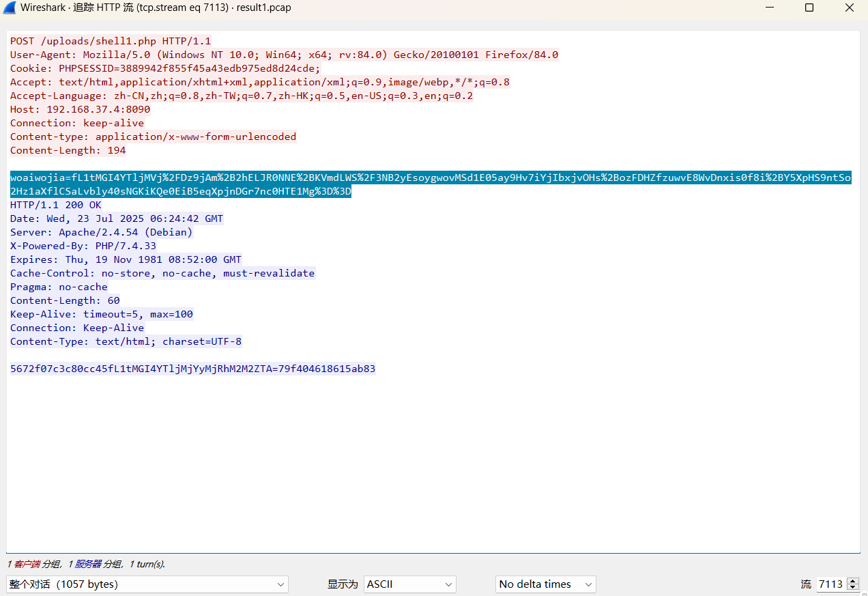Open the entire conversation (1057 bytes) dropdown
868x596 pixels.
coord(147,584)
